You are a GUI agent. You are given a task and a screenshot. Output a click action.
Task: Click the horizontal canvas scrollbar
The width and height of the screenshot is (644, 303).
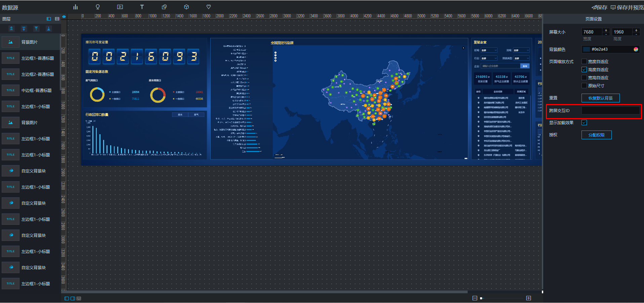coord(264,292)
